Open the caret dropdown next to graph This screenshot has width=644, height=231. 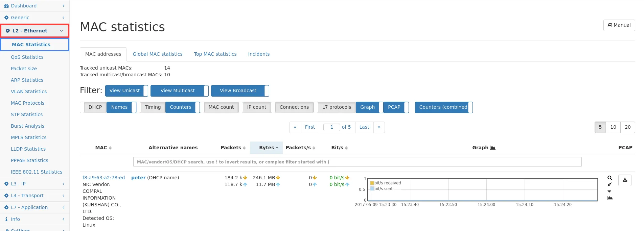(x=609, y=191)
